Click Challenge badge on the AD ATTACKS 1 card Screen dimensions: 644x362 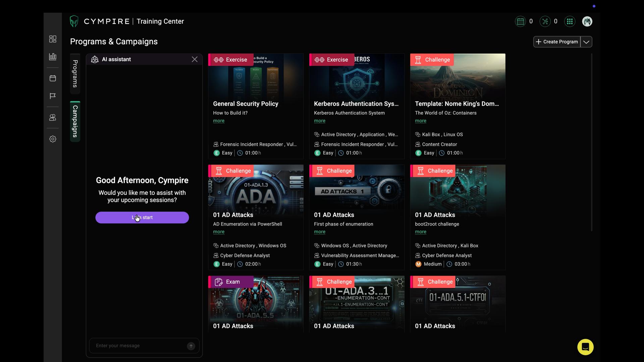click(x=332, y=171)
